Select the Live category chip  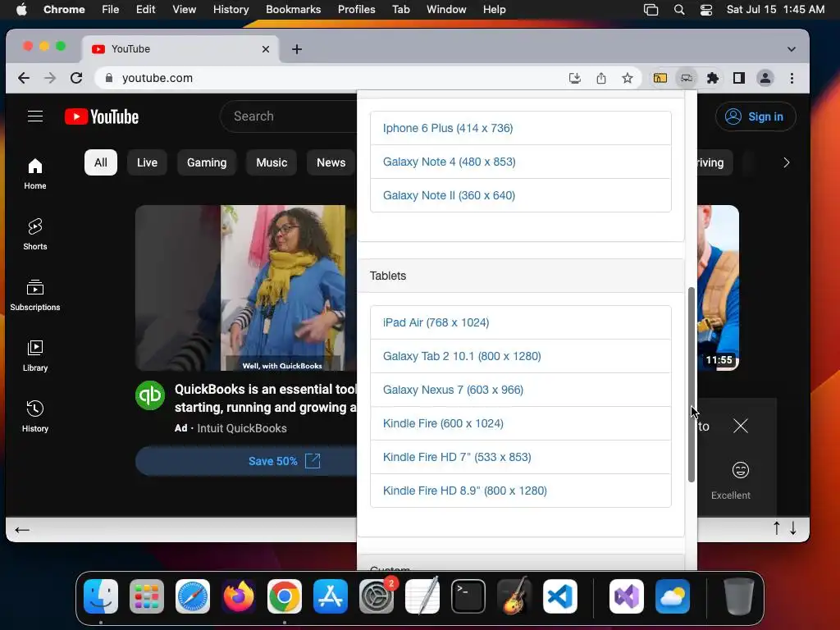pos(147,162)
